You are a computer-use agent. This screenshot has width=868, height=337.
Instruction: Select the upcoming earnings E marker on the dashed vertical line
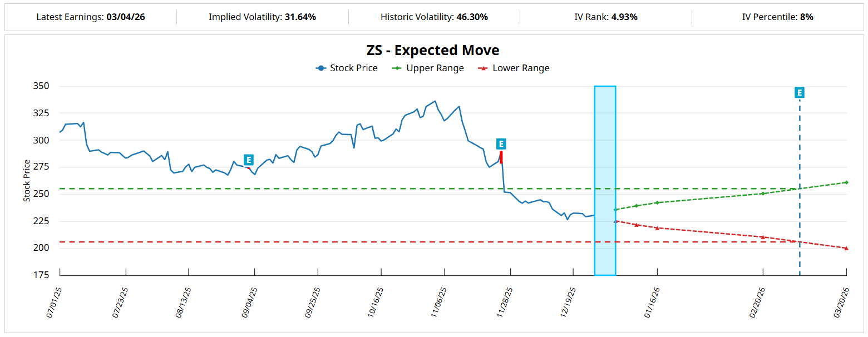point(800,93)
